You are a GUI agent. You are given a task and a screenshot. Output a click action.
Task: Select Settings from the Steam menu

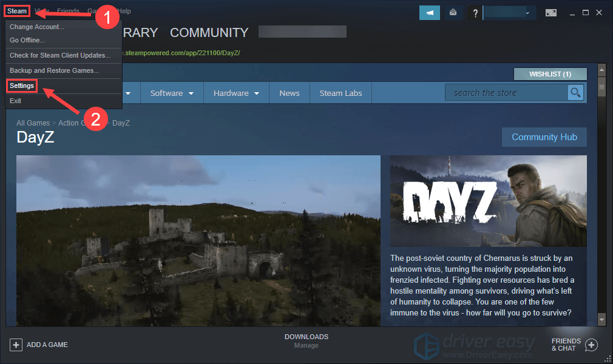[x=21, y=85]
